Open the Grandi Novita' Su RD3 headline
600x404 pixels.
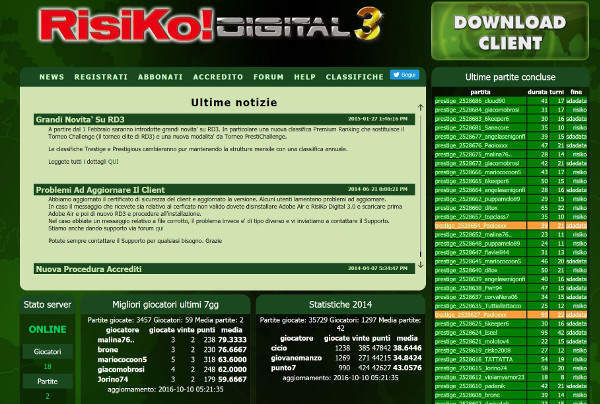[x=80, y=119]
